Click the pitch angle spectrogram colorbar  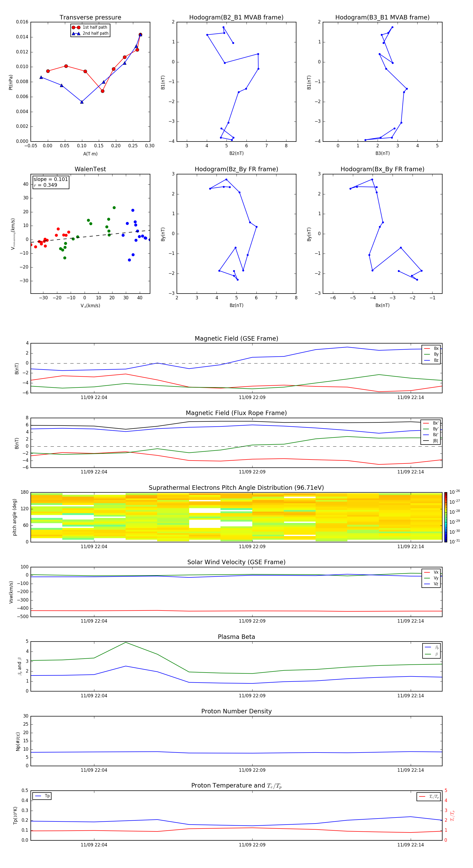coord(445,517)
